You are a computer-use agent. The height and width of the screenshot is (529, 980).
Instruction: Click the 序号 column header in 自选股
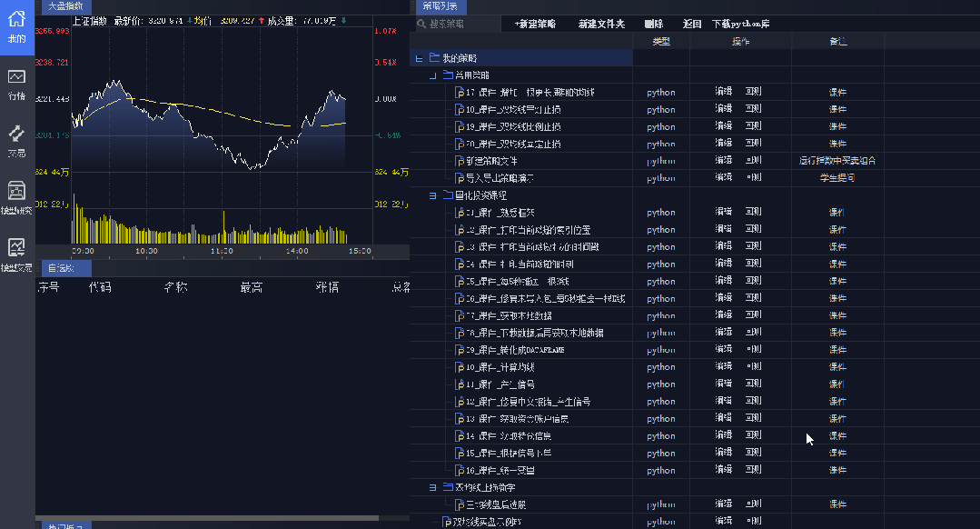pyautogui.click(x=49, y=287)
